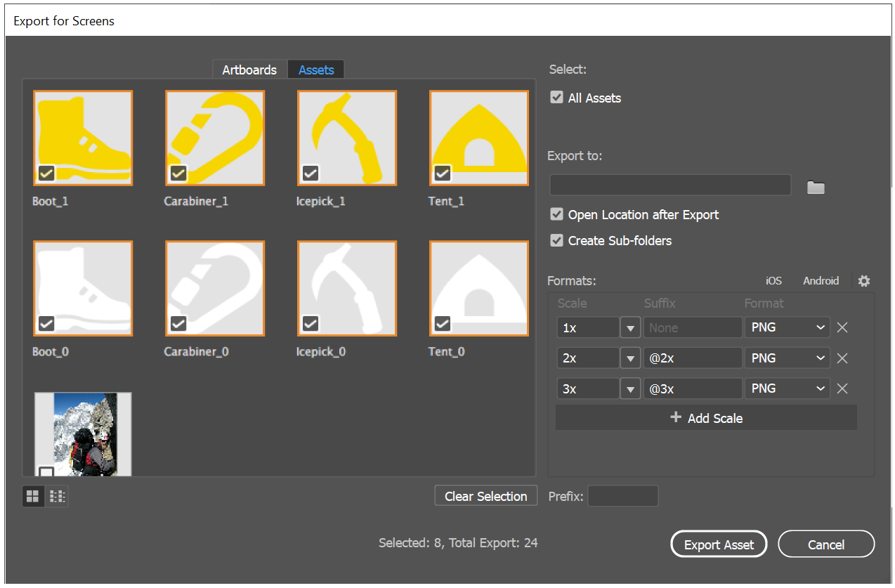The height and width of the screenshot is (588, 895).
Task: Switch to the Artboards tab
Action: 249,70
